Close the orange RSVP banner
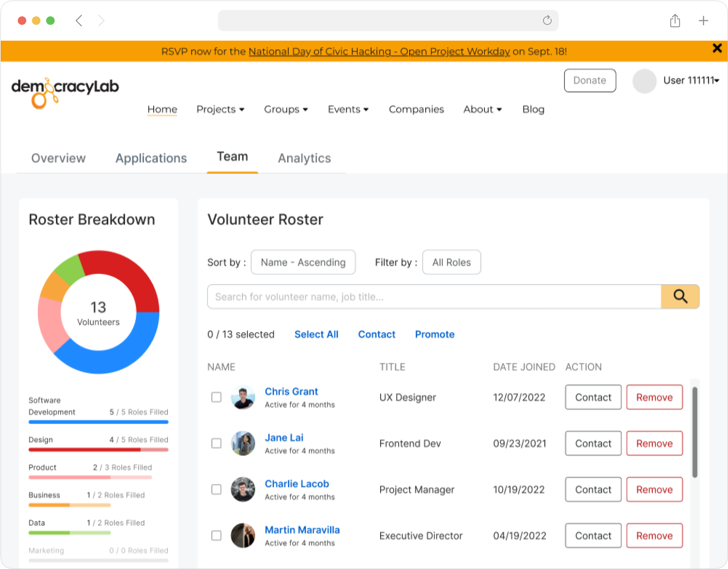The height and width of the screenshot is (569, 728). click(717, 48)
